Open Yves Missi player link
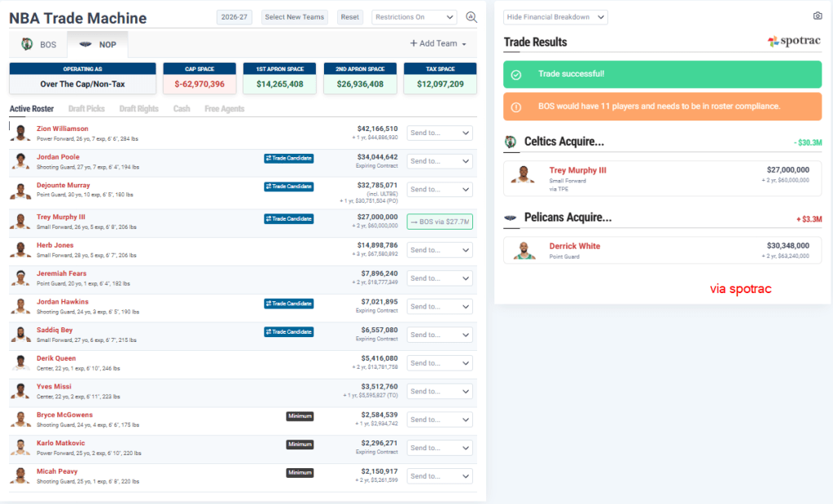833x504 pixels. 54,387
